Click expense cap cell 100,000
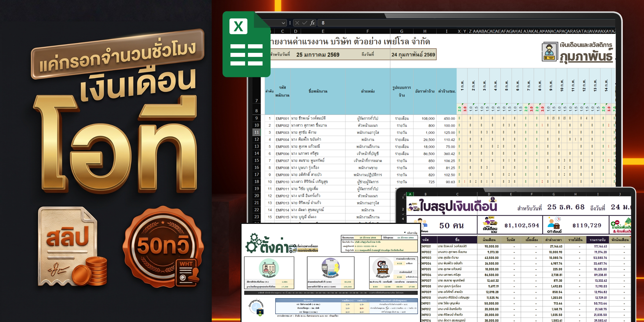Screen dimensions: 644x322 (347, 287)
